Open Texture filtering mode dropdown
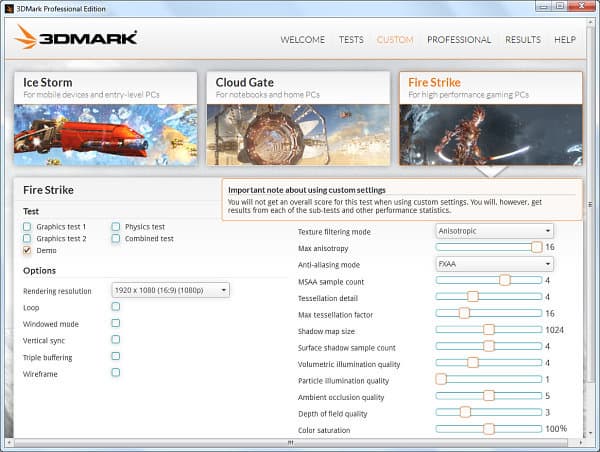Viewport: 600px width, 452px height. (494, 231)
